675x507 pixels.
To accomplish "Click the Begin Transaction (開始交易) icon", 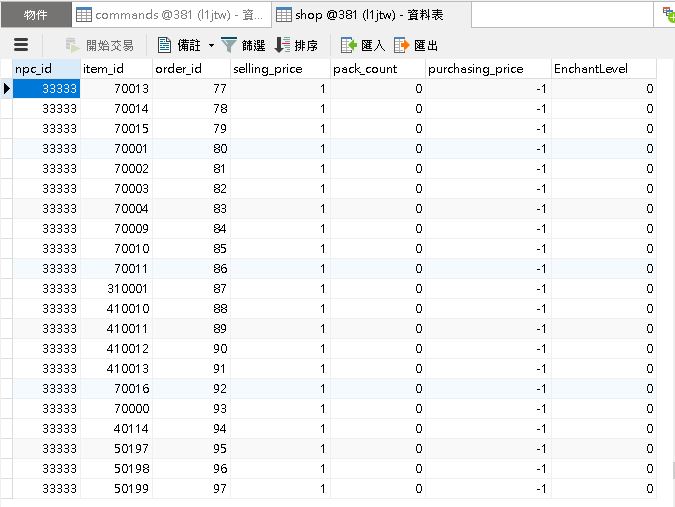I will tap(72, 45).
